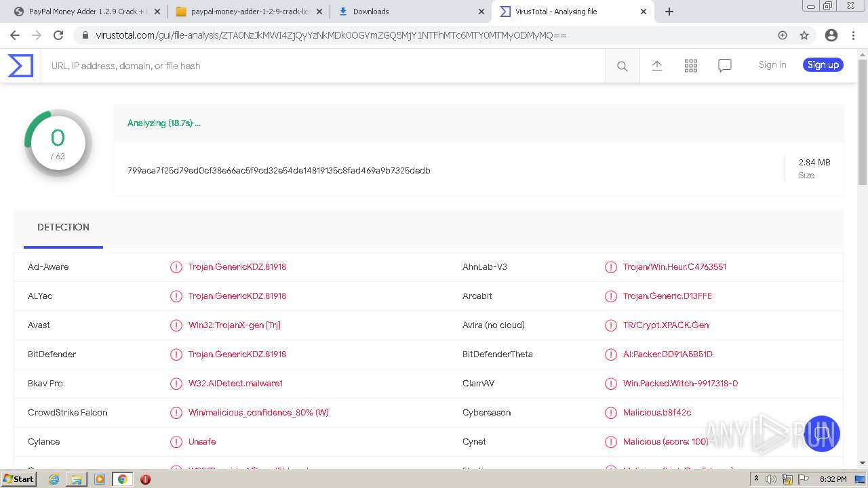Click the address bar URL
This screenshot has height=488, width=868.
tap(331, 35)
